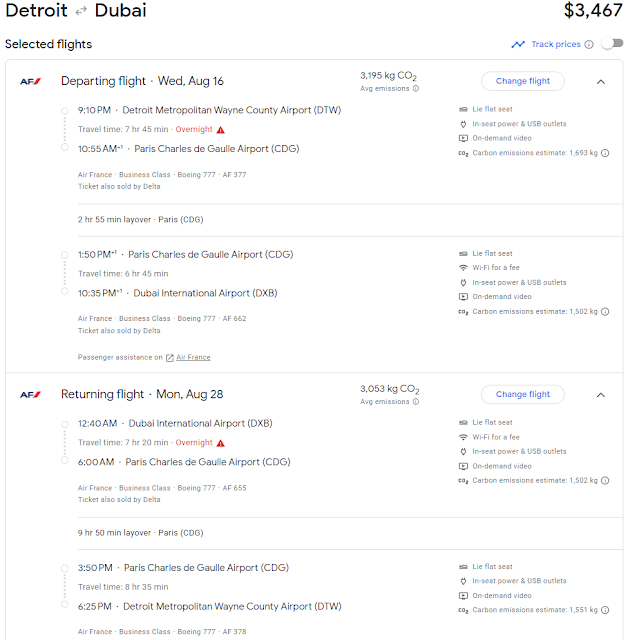The image size is (626, 640).
Task: Click the Track prices info icon
Action: coord(588,44)
